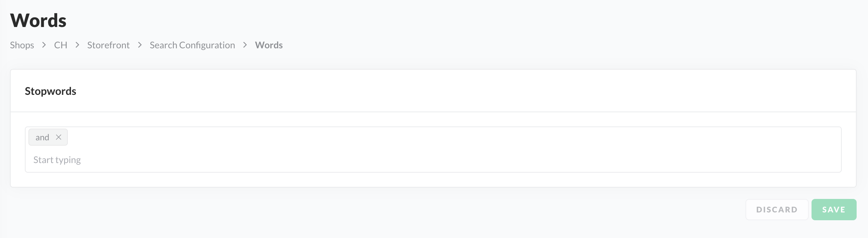868x238 pixels.
Task: Click the Words breadcrumb item
Action: click(x=269, y=45)
